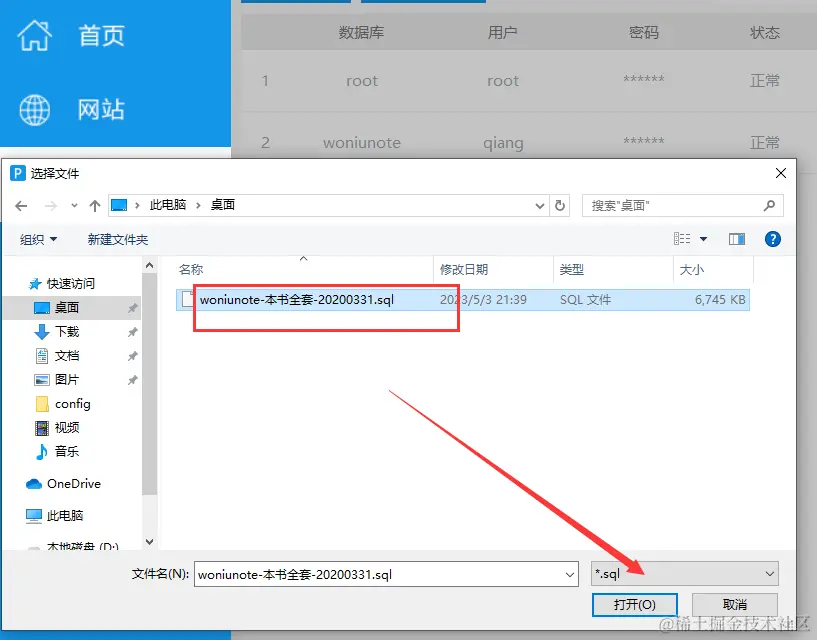817x640 pixels.
Task: Open the 下载 folder in navigation
Action: point(67,331)
